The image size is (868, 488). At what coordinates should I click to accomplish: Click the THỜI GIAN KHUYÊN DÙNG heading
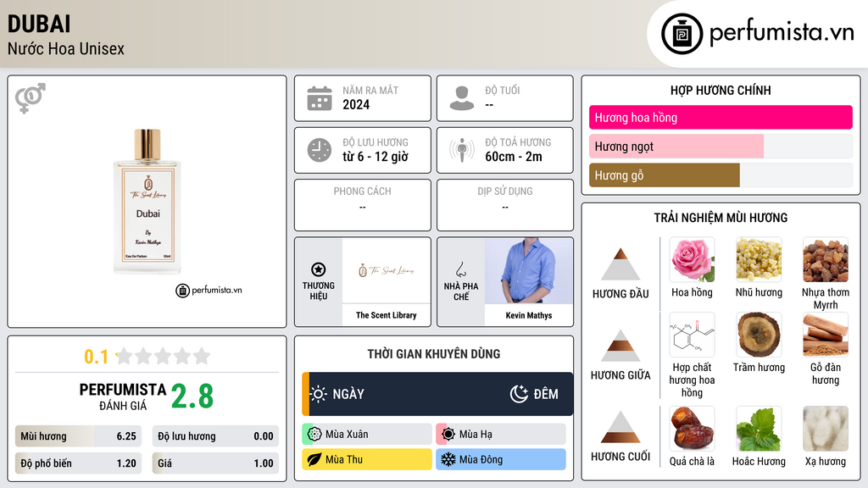tap(433, 354)
